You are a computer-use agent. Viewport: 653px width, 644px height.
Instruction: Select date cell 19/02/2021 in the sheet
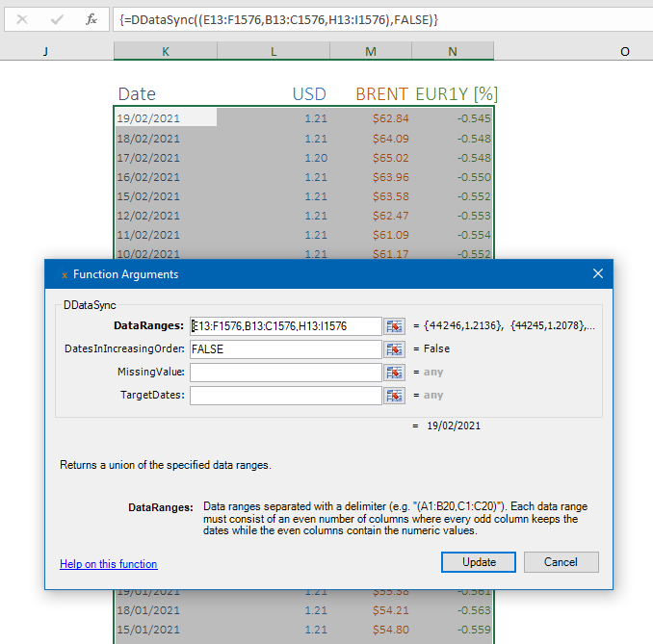tap(166, 118)
